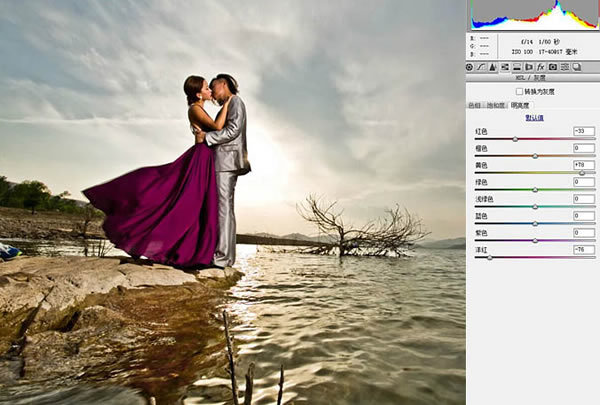The image size is (600, 405).
Task: Focus the 橙色 value field
Action: click(x=584, y=148)
